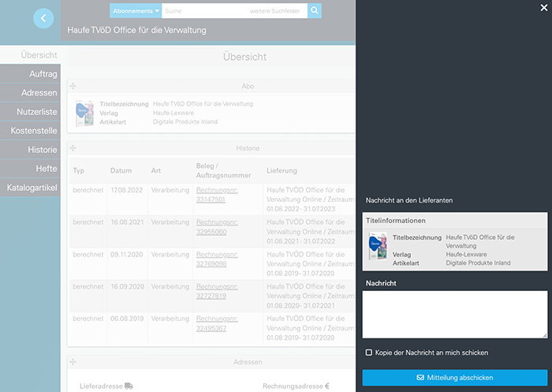Focus the Suche search field
Viewport: 552px width, 392px height.
pyautogui.click(x=201, y=11)
